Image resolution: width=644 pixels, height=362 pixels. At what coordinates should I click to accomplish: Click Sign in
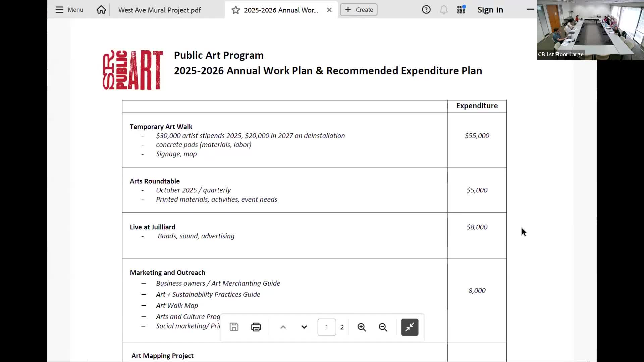(490, 10)
